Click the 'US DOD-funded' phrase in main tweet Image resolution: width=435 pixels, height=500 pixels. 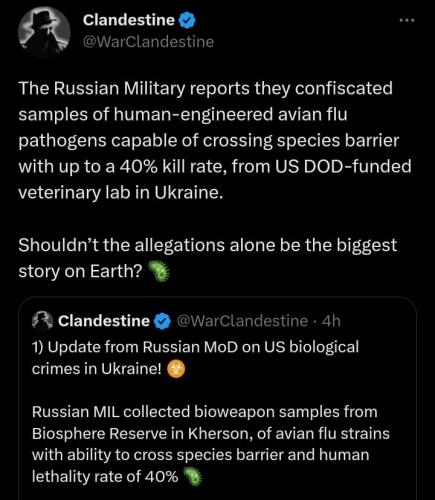tap(343, 166)
